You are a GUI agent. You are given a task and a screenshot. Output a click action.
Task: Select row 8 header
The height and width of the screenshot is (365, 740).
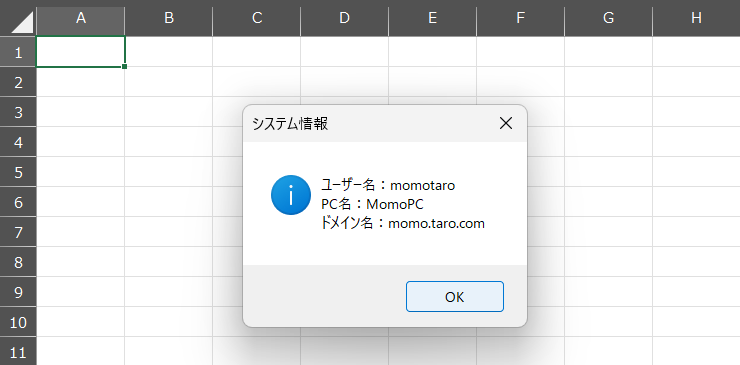(x=18, y=262)
